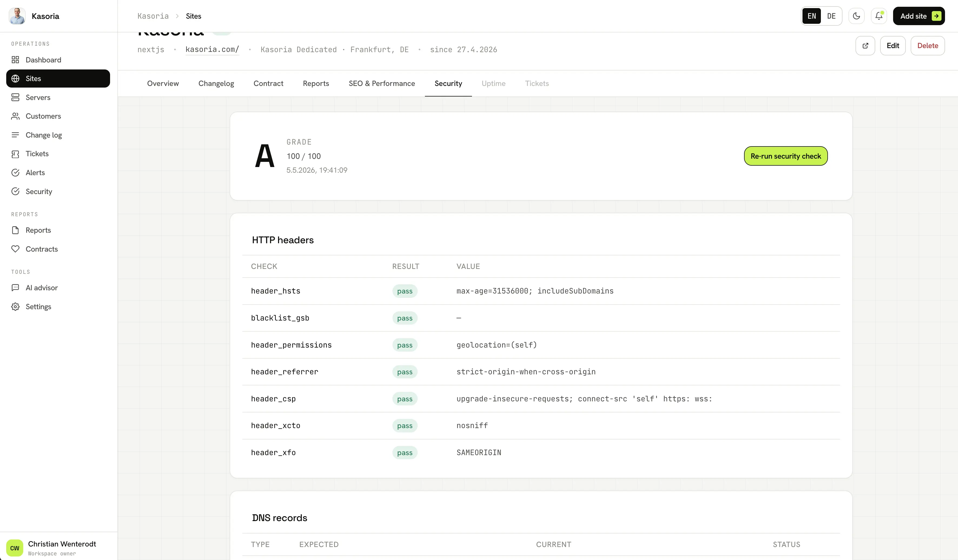
Task: Click the Contracts heart icon
Action: click(15, 249)
